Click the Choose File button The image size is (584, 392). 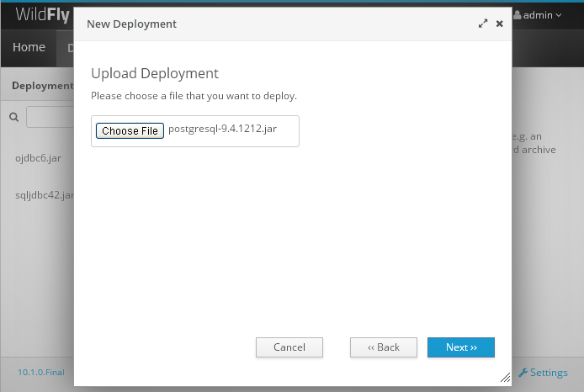pyautogui.click(x=130, y=130)
